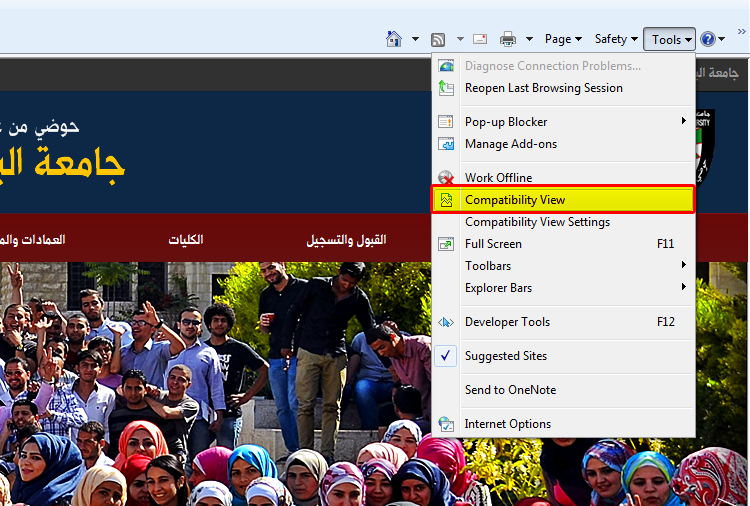Expand the Help dropdown arrow
750x506 pixels.
(721, 39)
